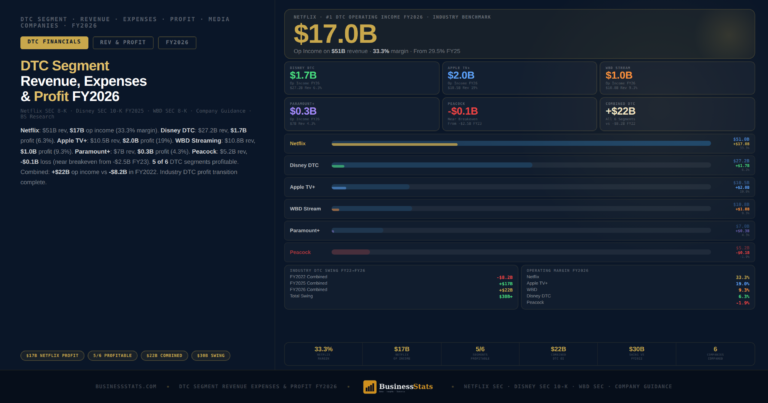Click the -$8.2B value in swing table
The height and width of the screenshot is (403, 768).
pos(505,278)
